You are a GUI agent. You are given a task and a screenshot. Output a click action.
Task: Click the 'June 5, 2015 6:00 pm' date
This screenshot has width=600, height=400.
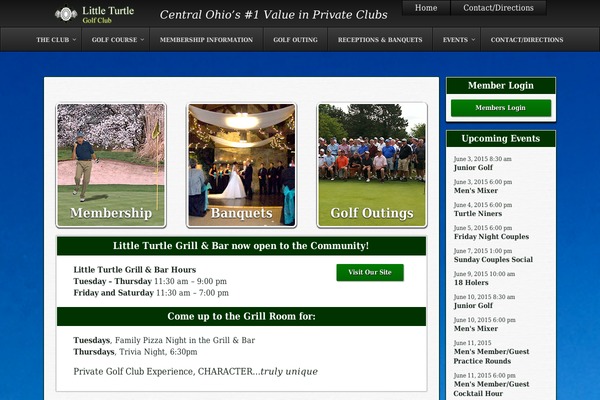(483, 228)
